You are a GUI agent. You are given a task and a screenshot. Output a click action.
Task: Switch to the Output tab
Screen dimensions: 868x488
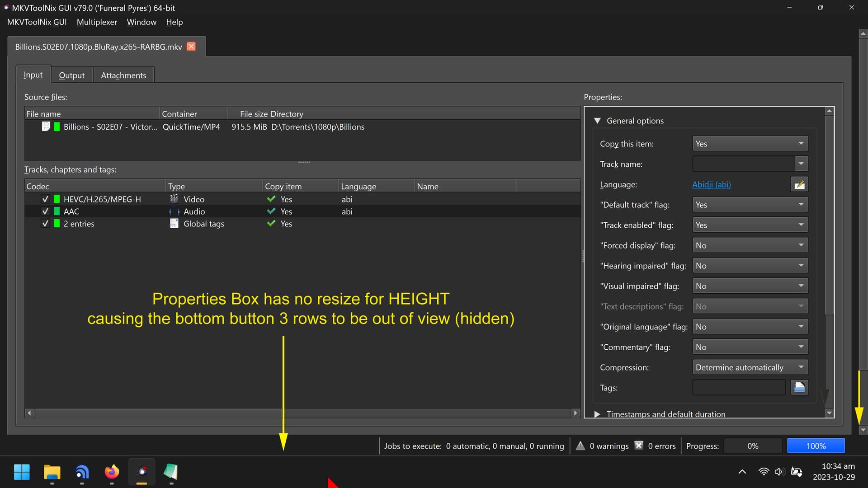point(71,75)
